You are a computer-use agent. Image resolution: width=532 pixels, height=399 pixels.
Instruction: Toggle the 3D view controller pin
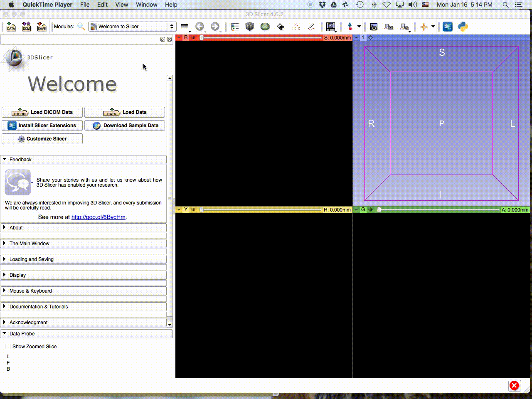[356, 37]
